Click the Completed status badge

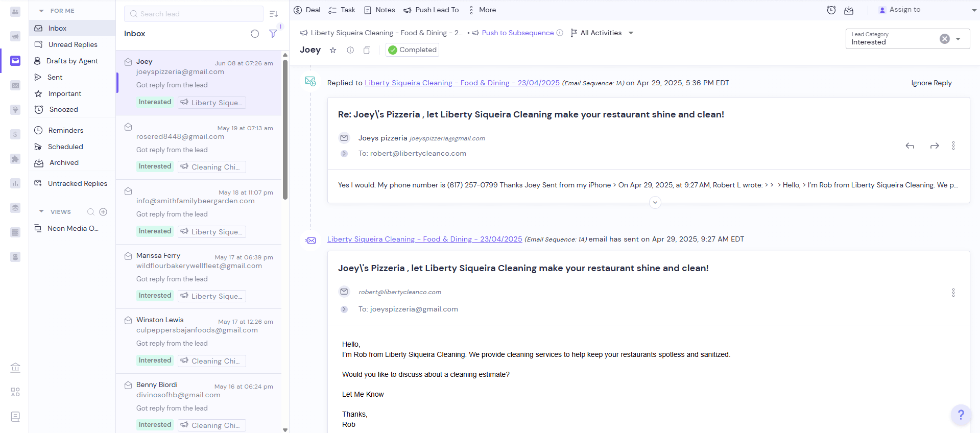412,50
